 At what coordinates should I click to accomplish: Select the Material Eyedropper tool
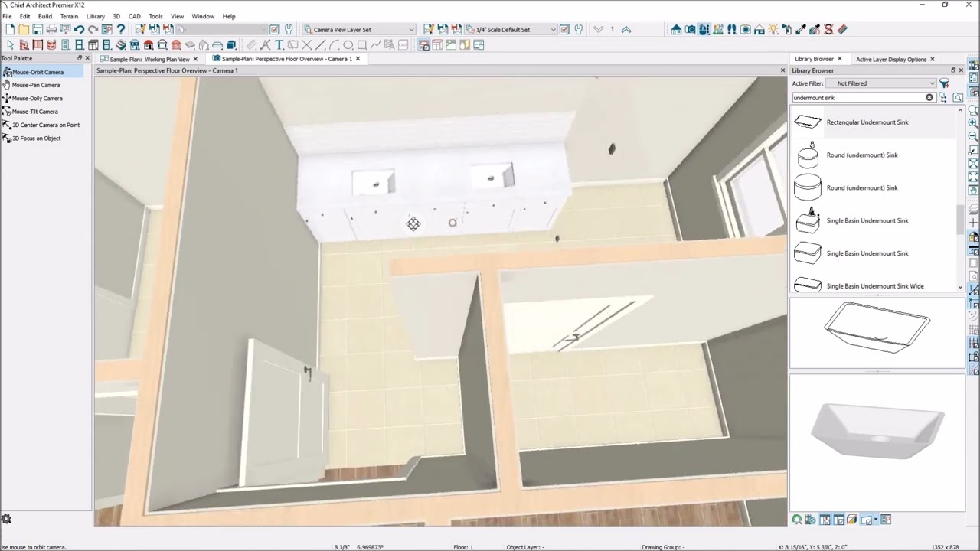coord(801,30)
